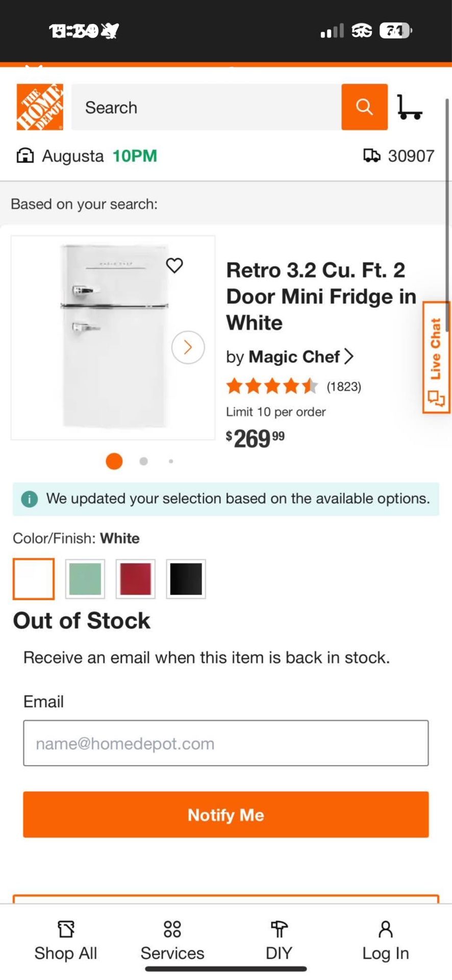The width and height of the screenshot is (452, 980).
Task: Go to the Services tab
Action: pos(172,940)
